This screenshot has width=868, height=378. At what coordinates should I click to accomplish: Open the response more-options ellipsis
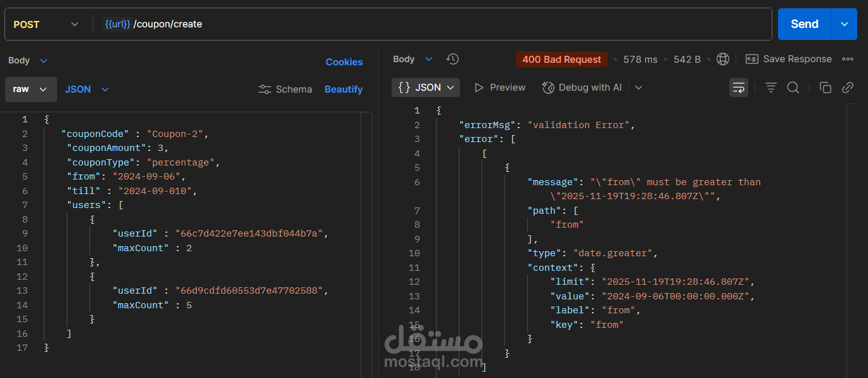click(848, 59)
